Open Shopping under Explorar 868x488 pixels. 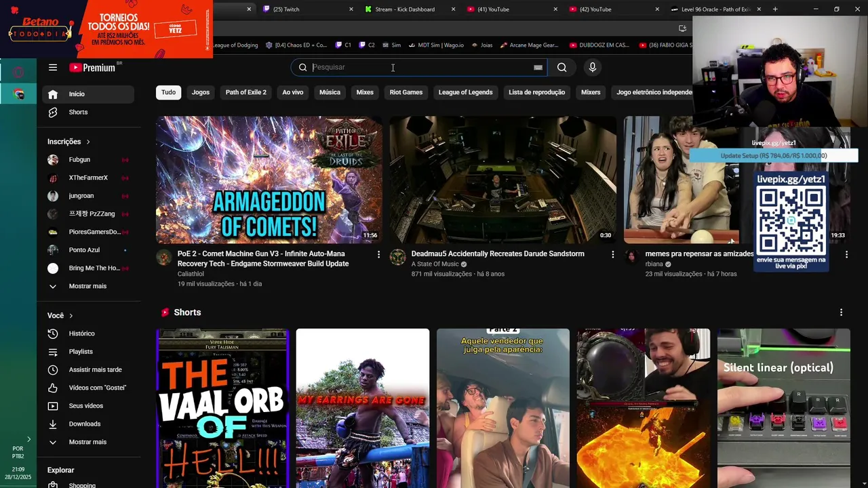[88, 485]
